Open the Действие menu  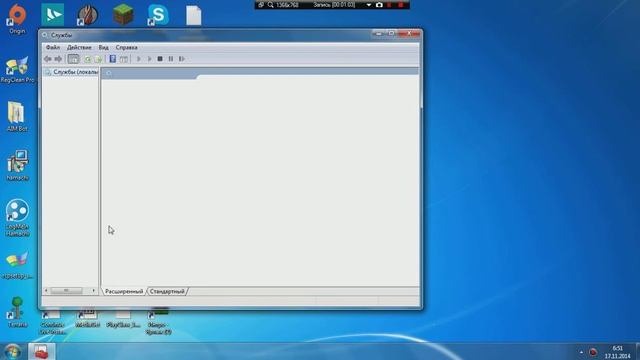pos(79,47)
